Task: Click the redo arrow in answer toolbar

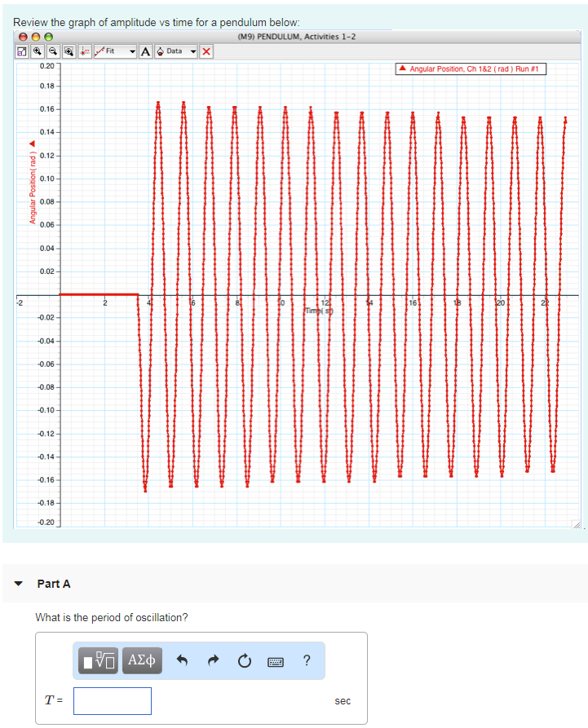Action: click(213, 660)
